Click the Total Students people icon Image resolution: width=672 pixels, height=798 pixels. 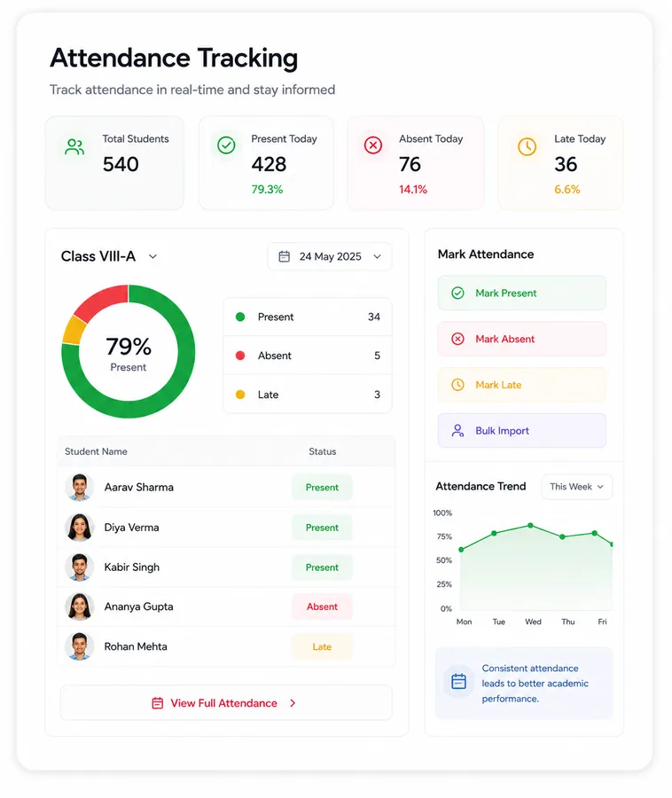[74, 147]
